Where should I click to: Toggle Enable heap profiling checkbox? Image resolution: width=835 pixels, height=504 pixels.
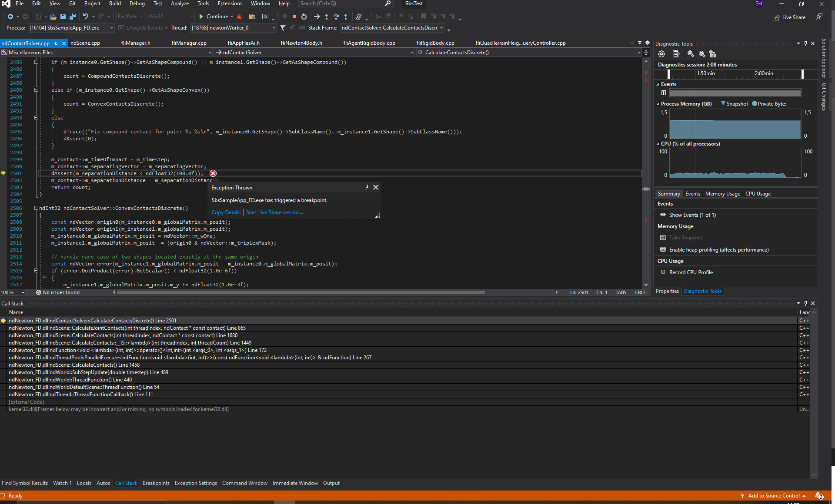663,250
